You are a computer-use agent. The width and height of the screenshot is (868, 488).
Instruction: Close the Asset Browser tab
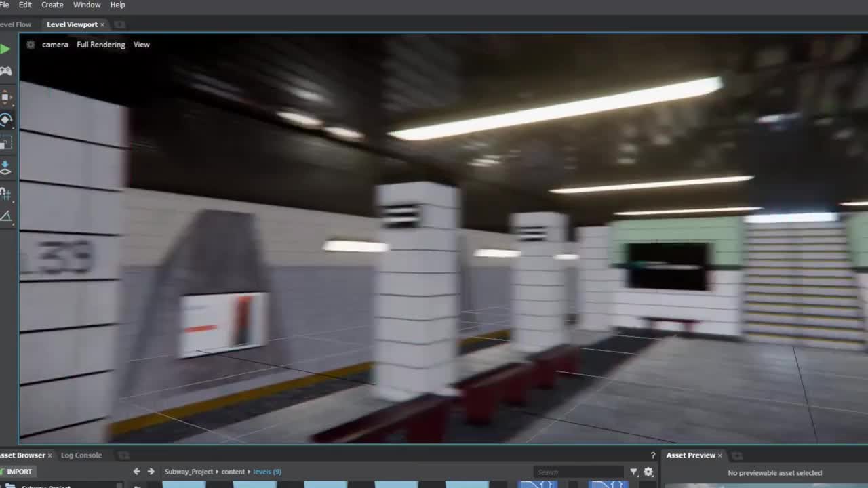click(50, 455)
